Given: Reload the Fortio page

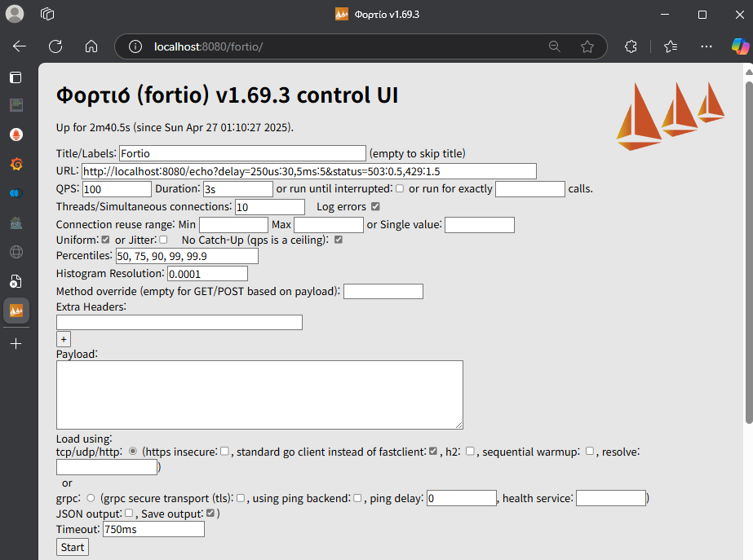Looking at the screenshot, I should coord(55,46).
